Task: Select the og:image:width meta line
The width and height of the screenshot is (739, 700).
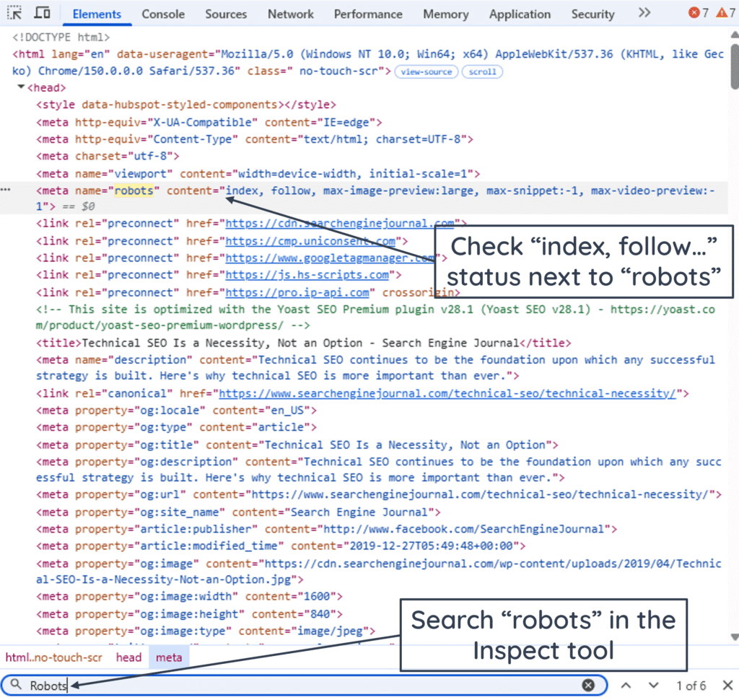Action: click(190, 596)
